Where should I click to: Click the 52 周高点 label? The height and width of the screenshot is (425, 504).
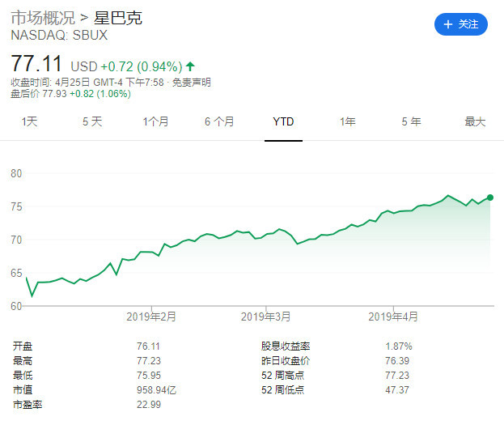pos(283,375)
